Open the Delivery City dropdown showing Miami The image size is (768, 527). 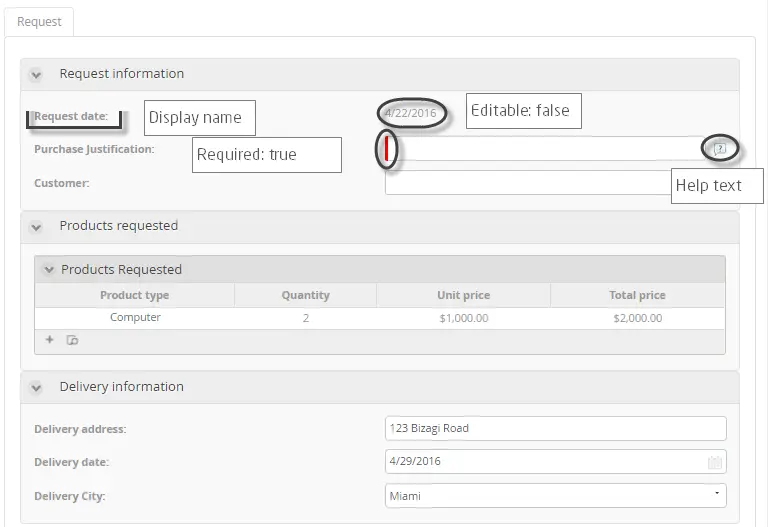tap(555, 496)
